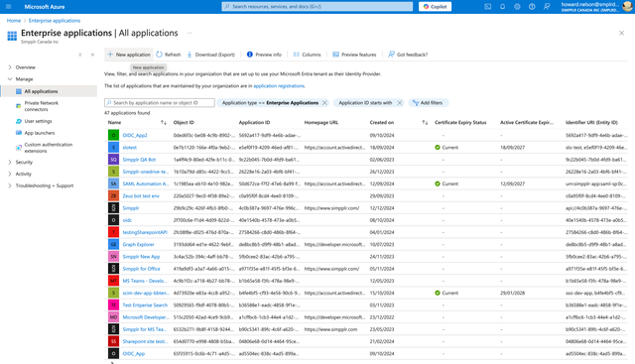Open feedback icon in top bar
The image size is (635, 364).
(547, 7)
